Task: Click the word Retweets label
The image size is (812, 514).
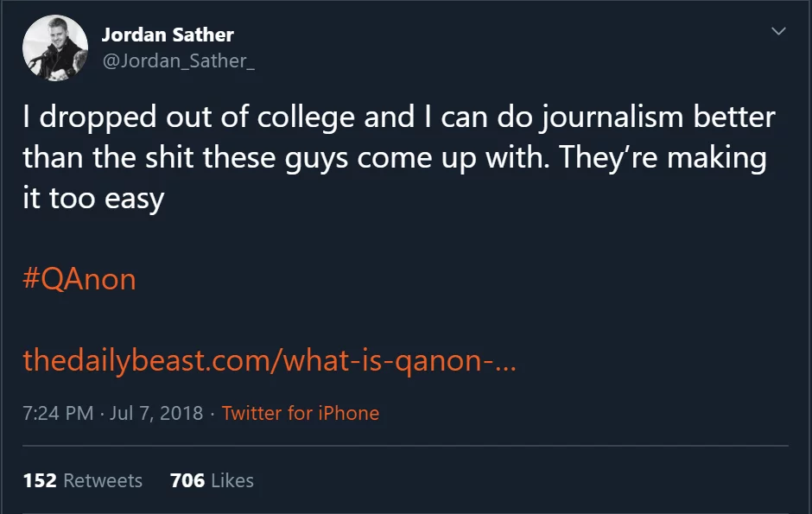Action: click(x=103, y=480)
